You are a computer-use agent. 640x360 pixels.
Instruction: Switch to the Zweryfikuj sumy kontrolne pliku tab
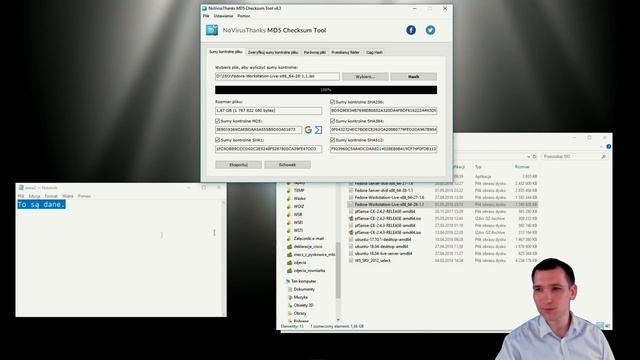(x=273, y=52)
